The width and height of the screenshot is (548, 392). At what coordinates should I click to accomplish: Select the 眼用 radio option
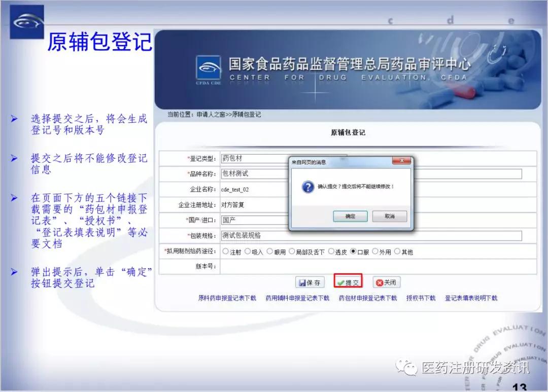(270, 252)
